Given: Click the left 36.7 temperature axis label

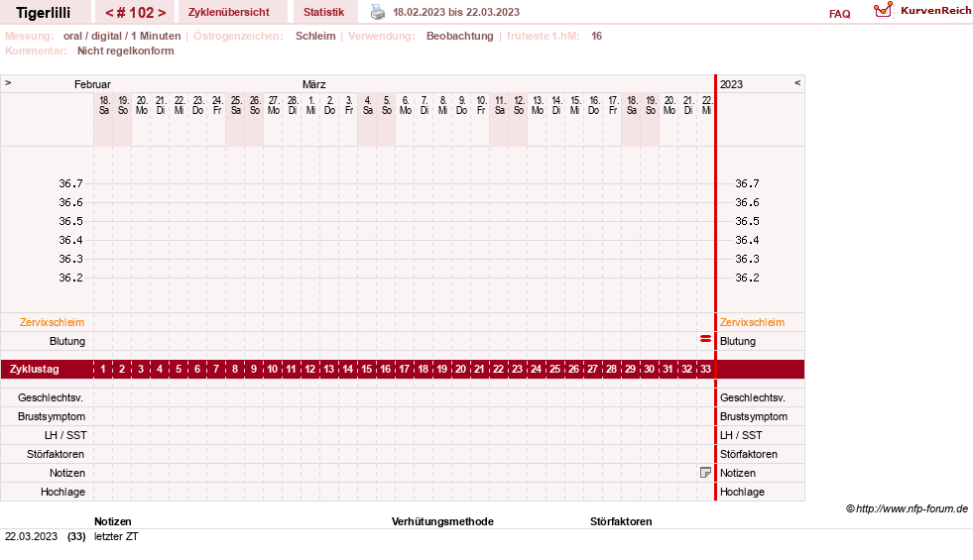Looking at the screenshot, I should [x=70, y=183].
